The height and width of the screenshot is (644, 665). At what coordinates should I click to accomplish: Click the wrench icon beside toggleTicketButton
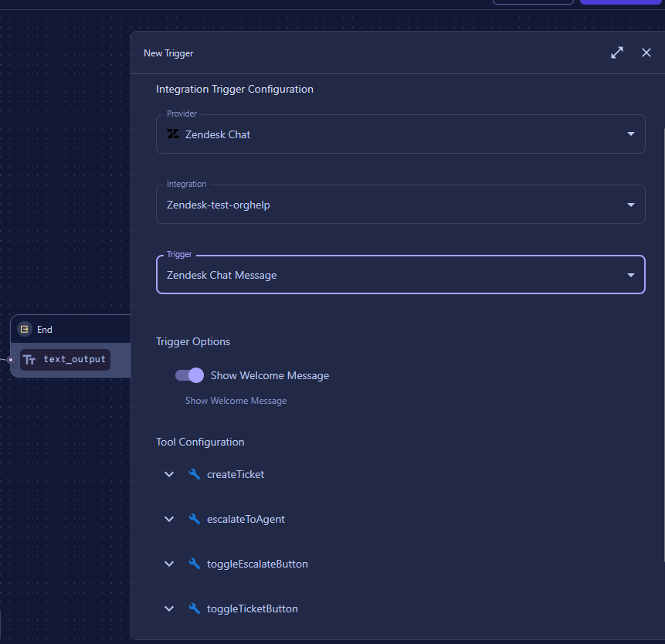[195, 608]
